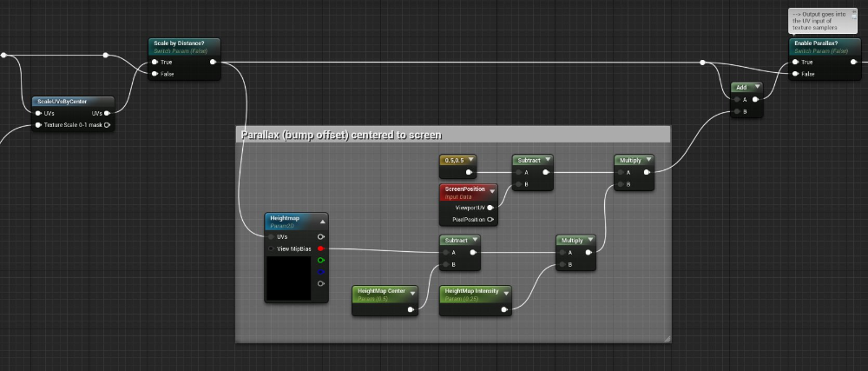The height and width of the screenshot is (371, 868).
Task: Select the 0.5,0.5 constant node title
Action: (454, 160)
